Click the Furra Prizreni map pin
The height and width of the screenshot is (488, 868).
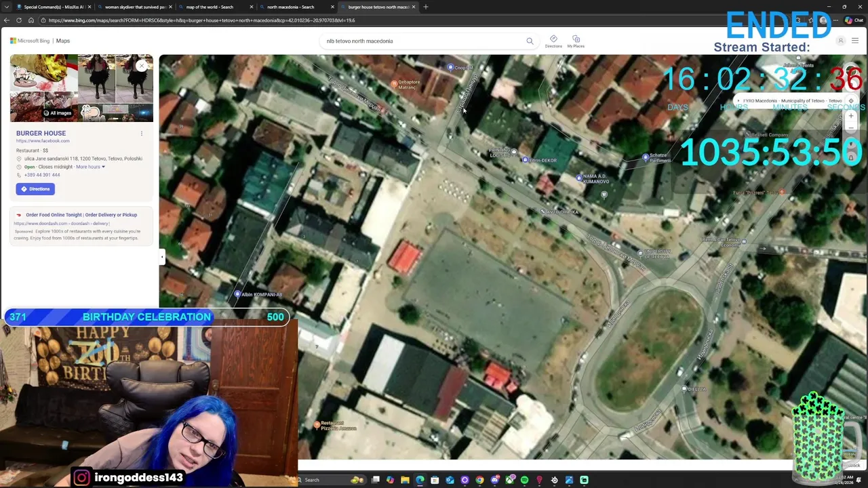pos(782,192)
